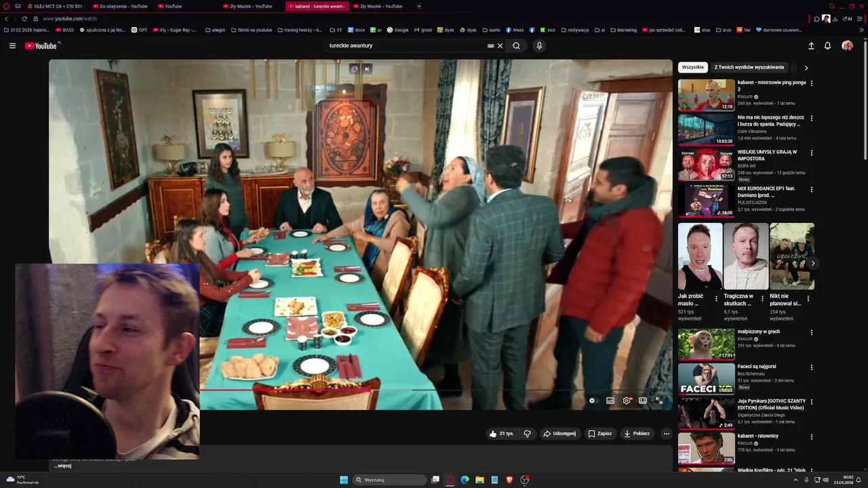Switch to 'Do obejrzenia - YouTube' tab
The width and height of the screenshot is (868, 488).
pyautogui.click(x=120, y=6)
